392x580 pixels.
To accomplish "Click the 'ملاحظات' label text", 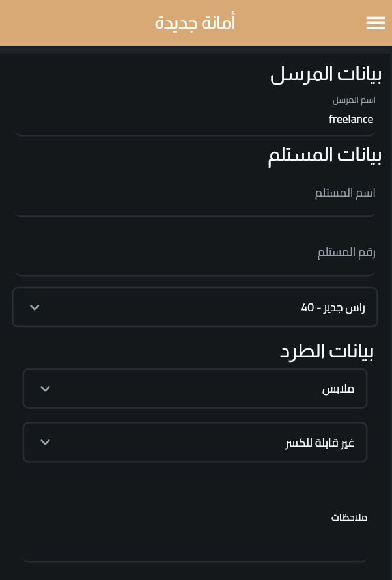I will [x=349, y=518].
